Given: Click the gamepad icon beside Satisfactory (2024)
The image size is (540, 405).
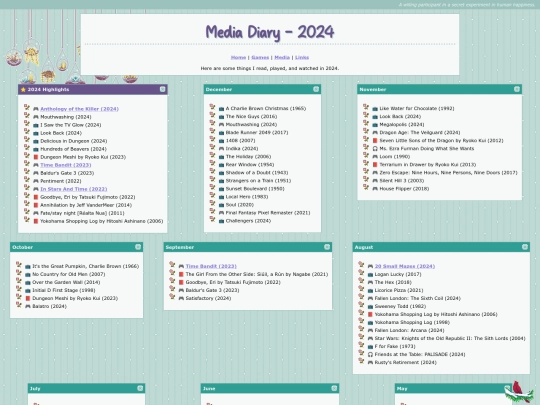Looking at the screenshot, I should pos(181,298).
